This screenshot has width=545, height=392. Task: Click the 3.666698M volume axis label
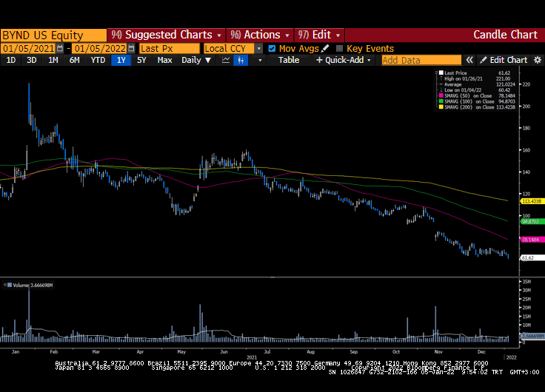pos(532,336)
